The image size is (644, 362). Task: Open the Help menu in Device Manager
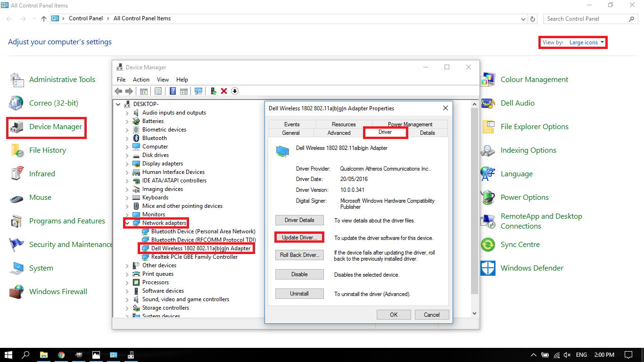[x=182, y=80]
